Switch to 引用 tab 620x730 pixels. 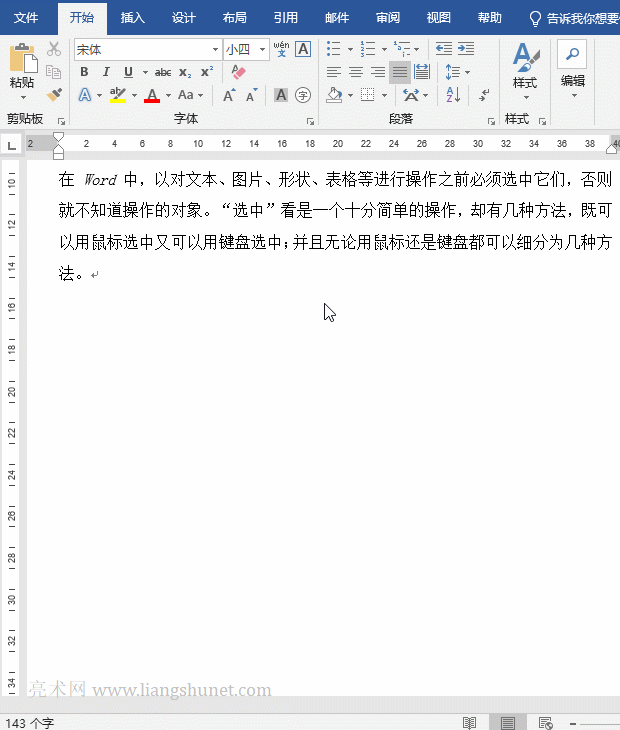pos(286,18)
